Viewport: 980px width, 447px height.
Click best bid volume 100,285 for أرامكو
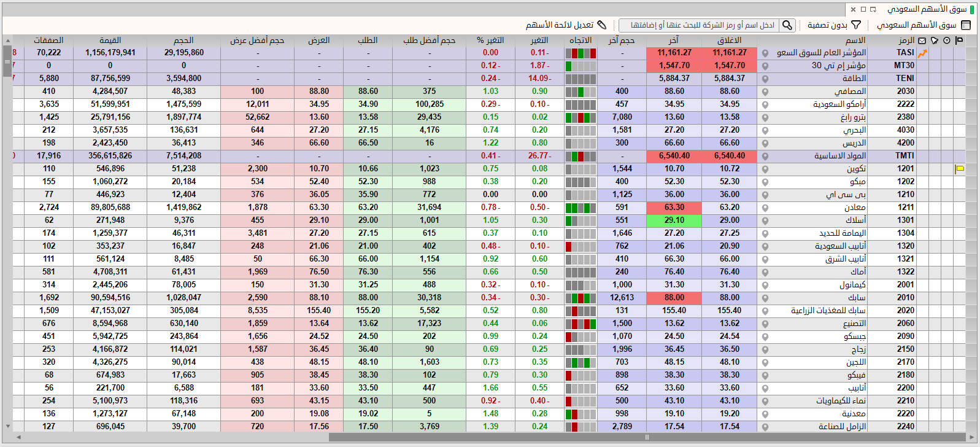tap(430, 104)
